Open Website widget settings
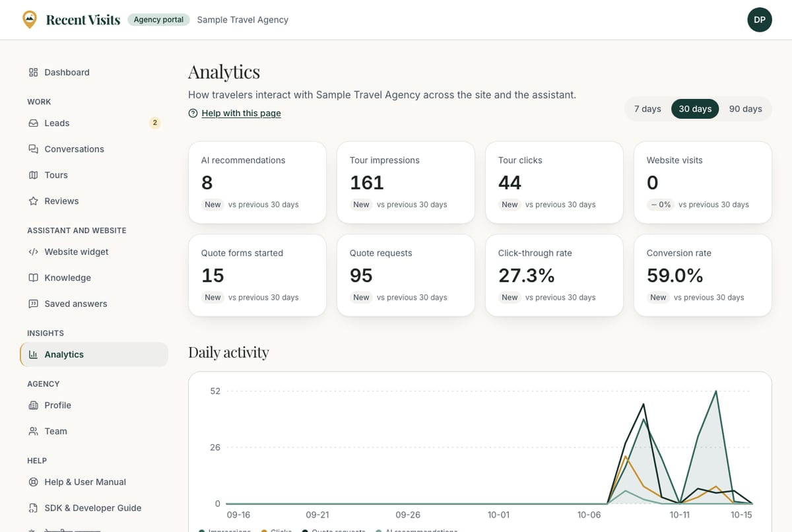 94,252
